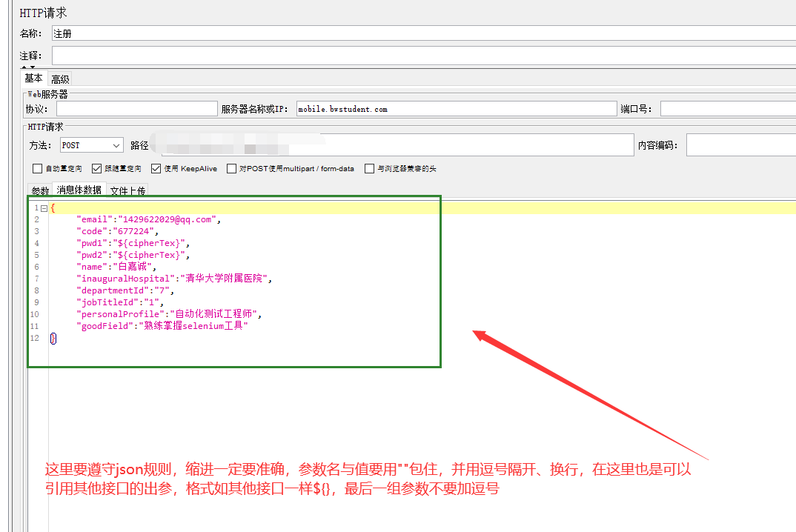The height and width of the screenshot is (532, 796).
Task: Switch to the 基本 tab
Action: [x=33, y=78]
